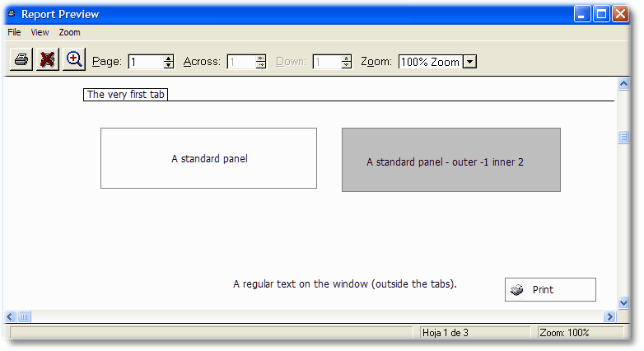
Task: Click the printer icon in toolbar
Action: [21, 59]
